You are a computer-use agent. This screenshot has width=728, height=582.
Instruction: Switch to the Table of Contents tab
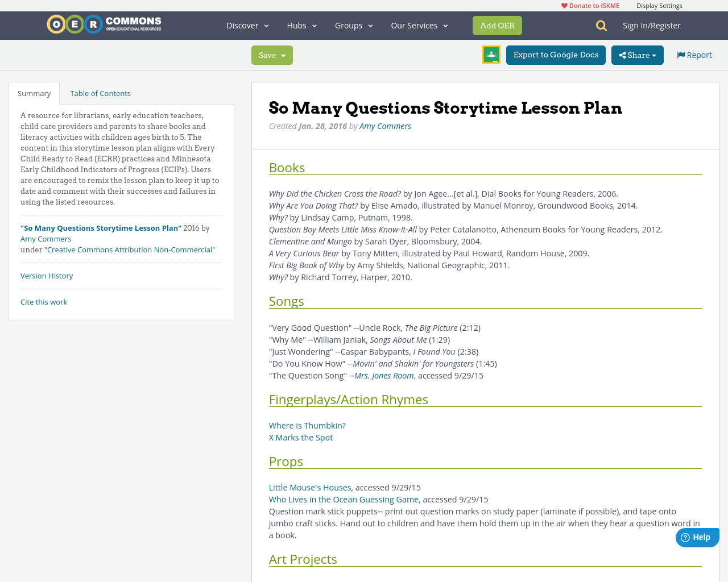coord(100,92)
